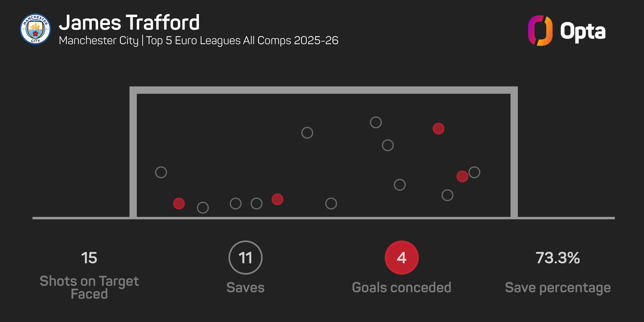Click the Goals conceded label text
Screen dimensions: 644x322
click(402, 288)
